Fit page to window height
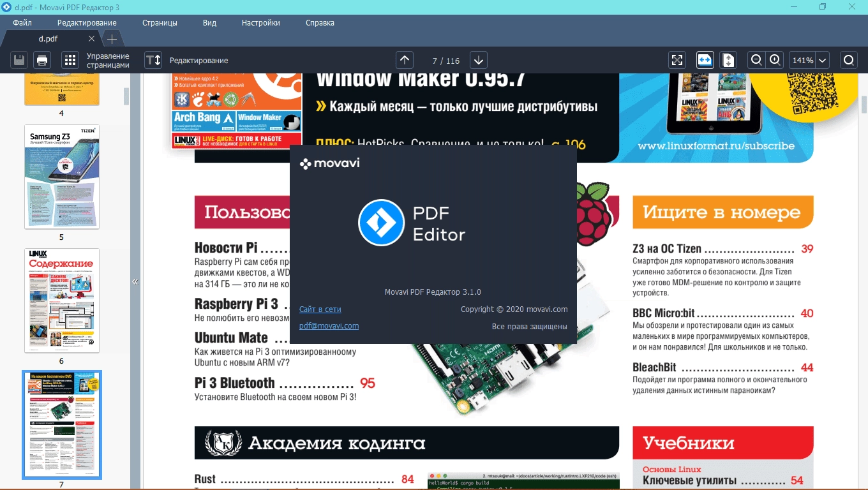 728,61
